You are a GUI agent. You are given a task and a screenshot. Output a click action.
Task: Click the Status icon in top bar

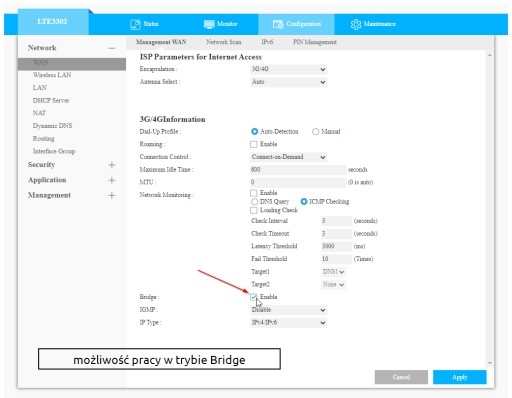(x=135, y=24)
